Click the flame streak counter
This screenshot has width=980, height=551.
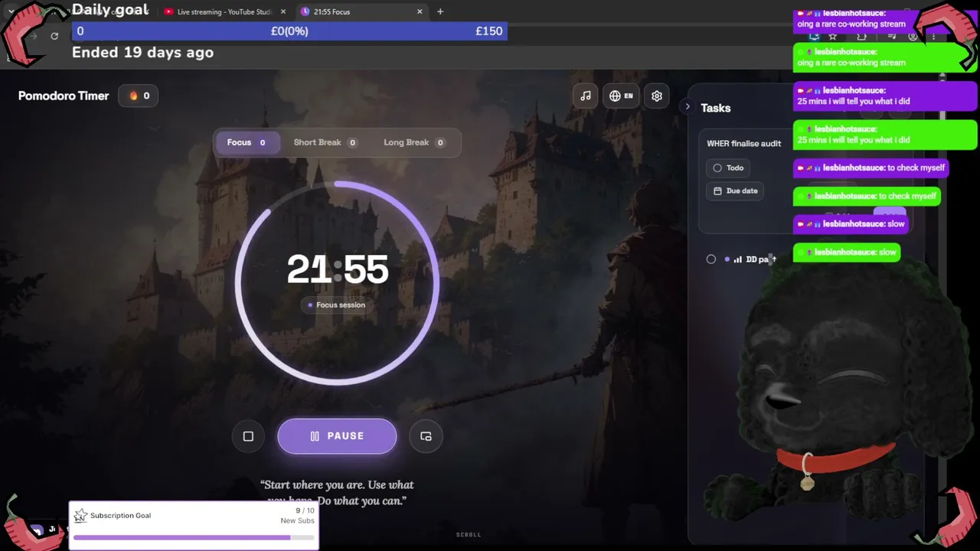coord(139,96)
